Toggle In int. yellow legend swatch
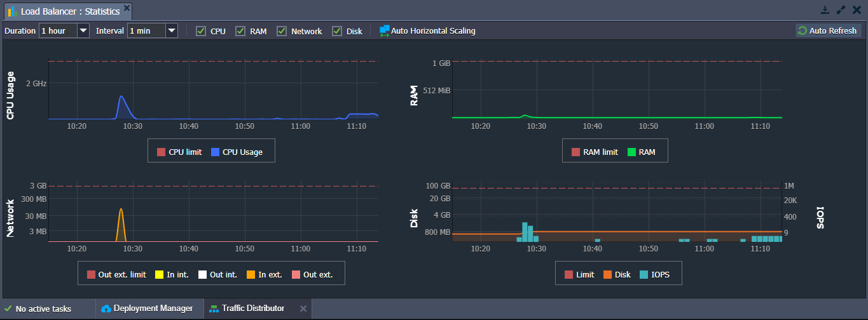The image size is (868, 320). 159,274
